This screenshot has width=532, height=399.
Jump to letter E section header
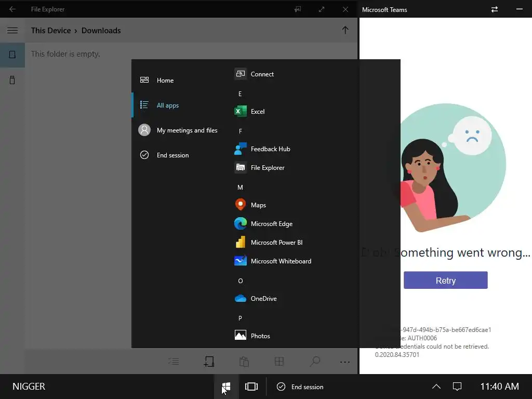tap(240, 94)
